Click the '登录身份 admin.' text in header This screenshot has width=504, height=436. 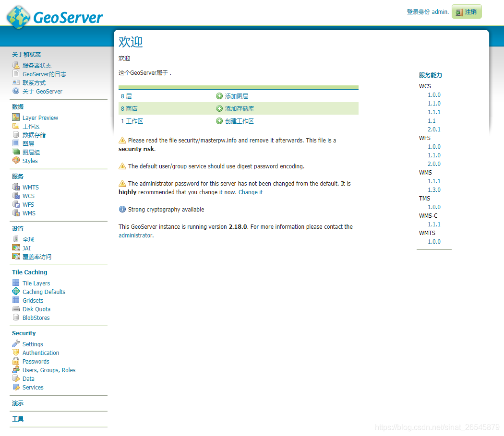click(x=428, y=12)
